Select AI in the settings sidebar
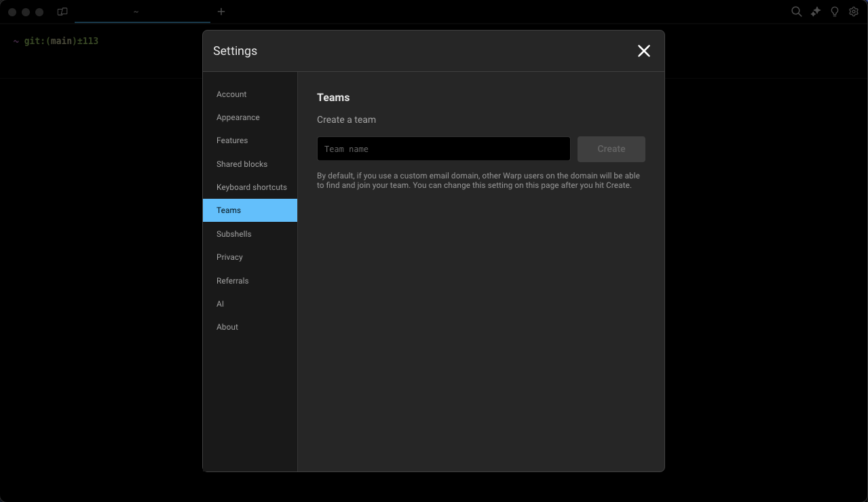868x502 pixels. coord(221,304)
